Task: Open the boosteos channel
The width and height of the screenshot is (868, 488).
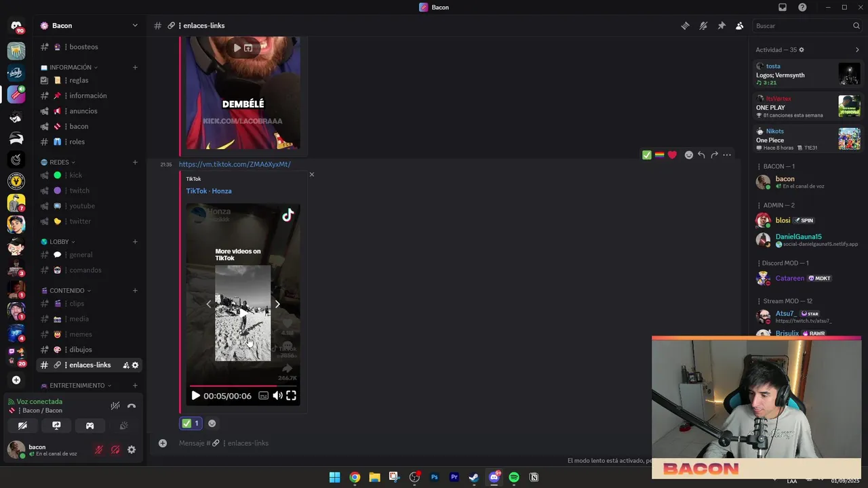Action: [89, 47]
